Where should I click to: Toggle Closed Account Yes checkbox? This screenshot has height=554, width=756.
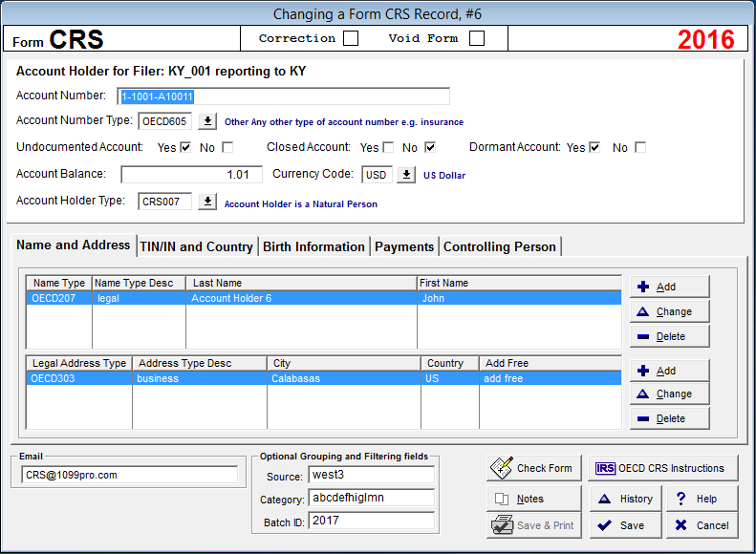coord(388,147)
